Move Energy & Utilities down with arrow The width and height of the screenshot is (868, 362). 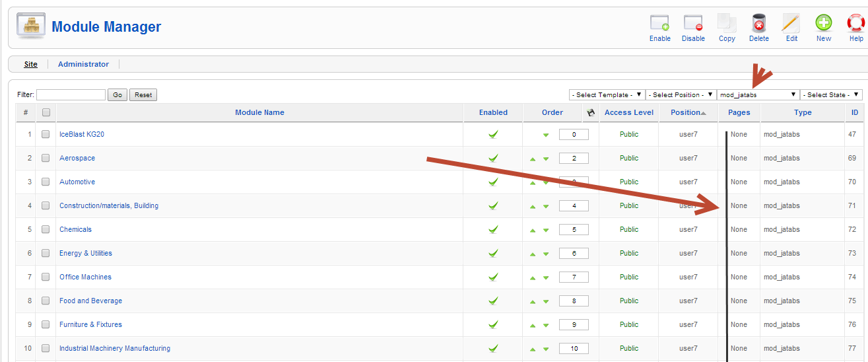point(546,254)
